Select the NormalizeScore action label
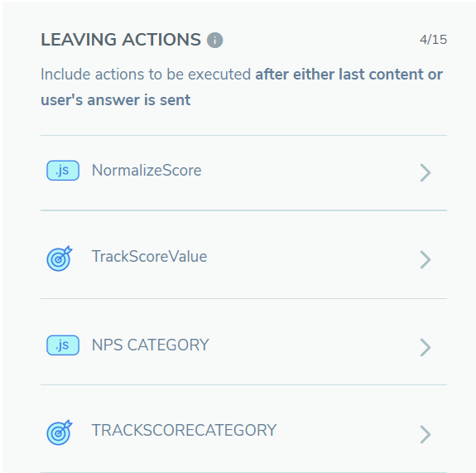This screenshot has height=473, width=476. (x=147, y=170)
